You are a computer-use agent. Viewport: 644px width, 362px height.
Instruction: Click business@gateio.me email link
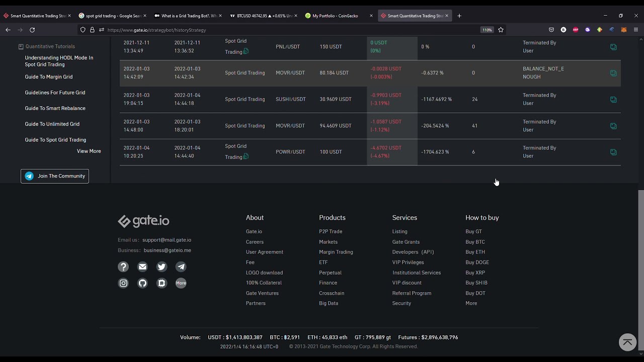pyautogui.click(x=168, y=250)
